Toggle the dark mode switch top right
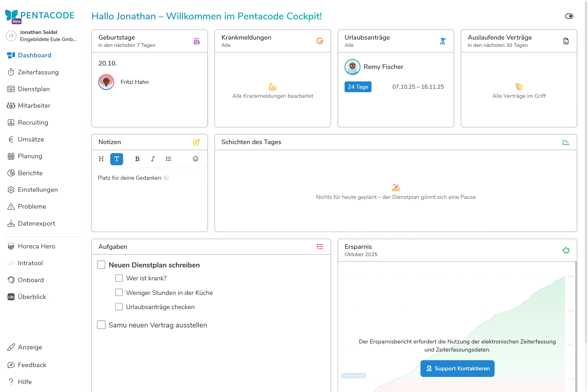This screenshot has width=588, height=392. coord(569,16)
